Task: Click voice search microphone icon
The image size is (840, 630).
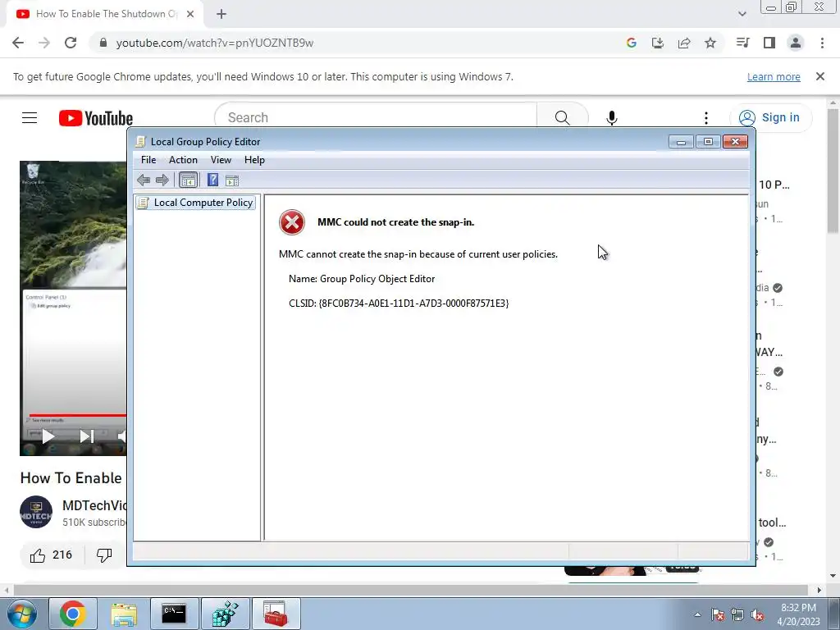Action: 612,118
